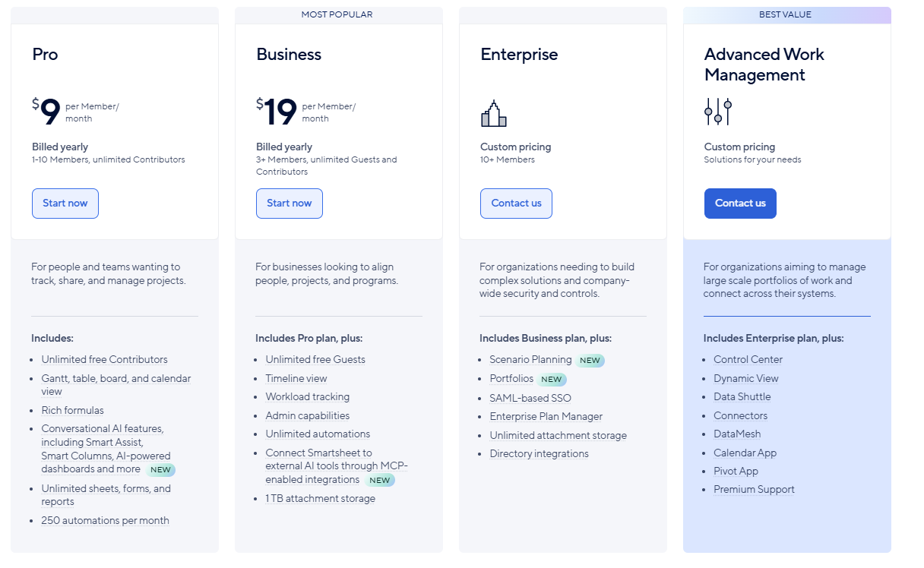Screen dimensions: 924x568
Task: Click Unlimited automations feature
Action: click(x=318, y=434)
